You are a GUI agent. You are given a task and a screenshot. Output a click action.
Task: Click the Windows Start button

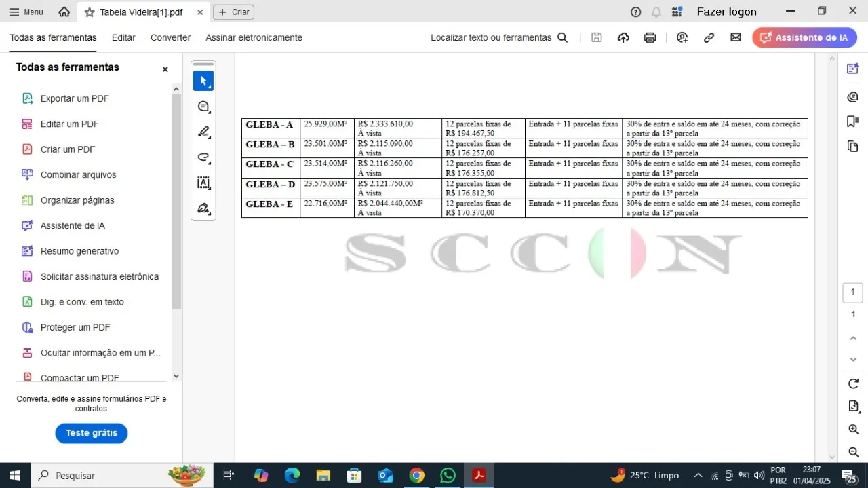[x=15, y=476]
